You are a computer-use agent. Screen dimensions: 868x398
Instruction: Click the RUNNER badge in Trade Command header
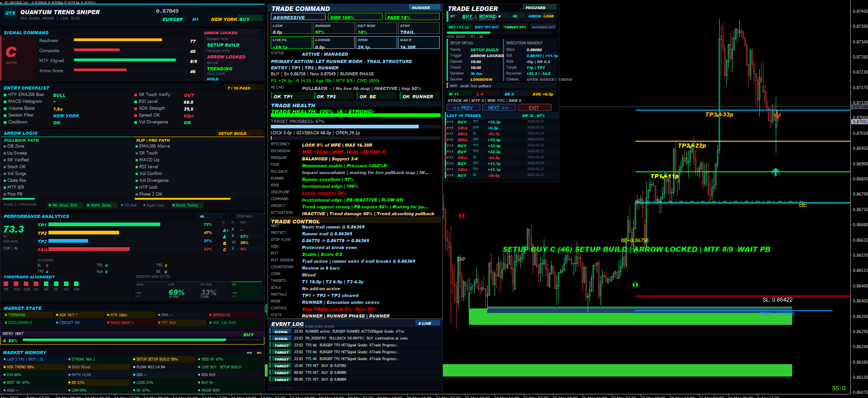point(424,8)
